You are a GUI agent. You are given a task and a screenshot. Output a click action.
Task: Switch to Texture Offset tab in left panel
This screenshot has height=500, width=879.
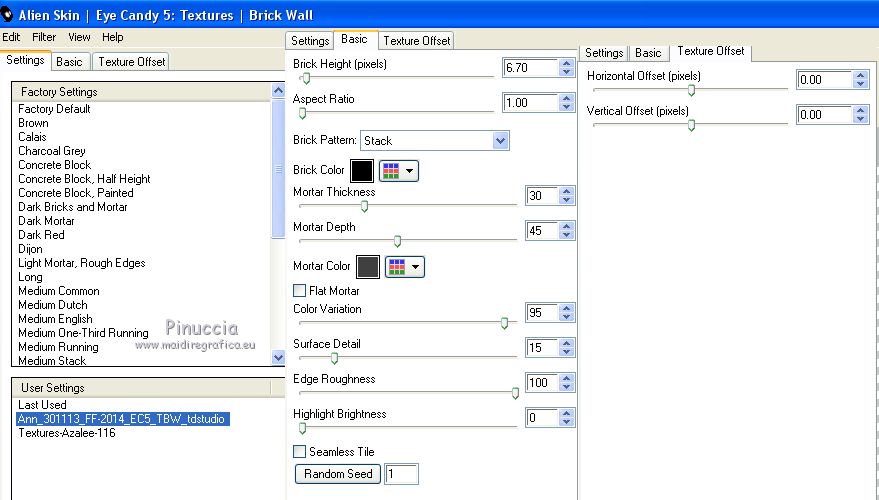click(132, 62)
